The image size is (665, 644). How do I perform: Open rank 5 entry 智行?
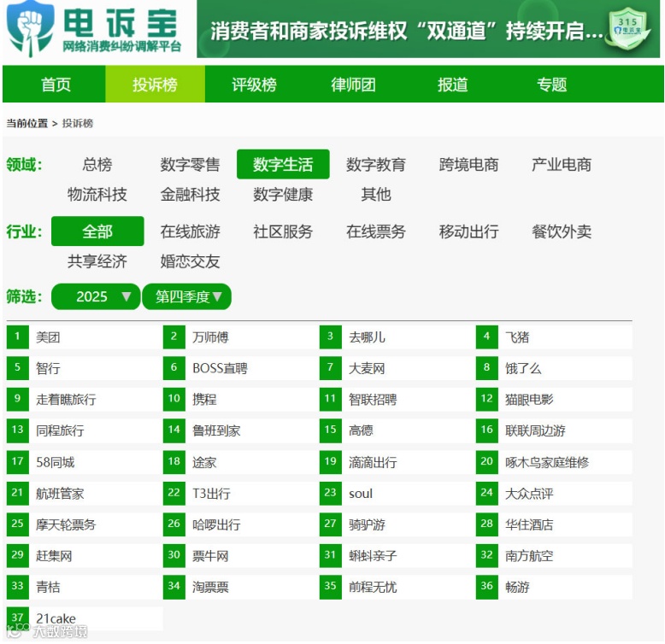pos(48,368)
